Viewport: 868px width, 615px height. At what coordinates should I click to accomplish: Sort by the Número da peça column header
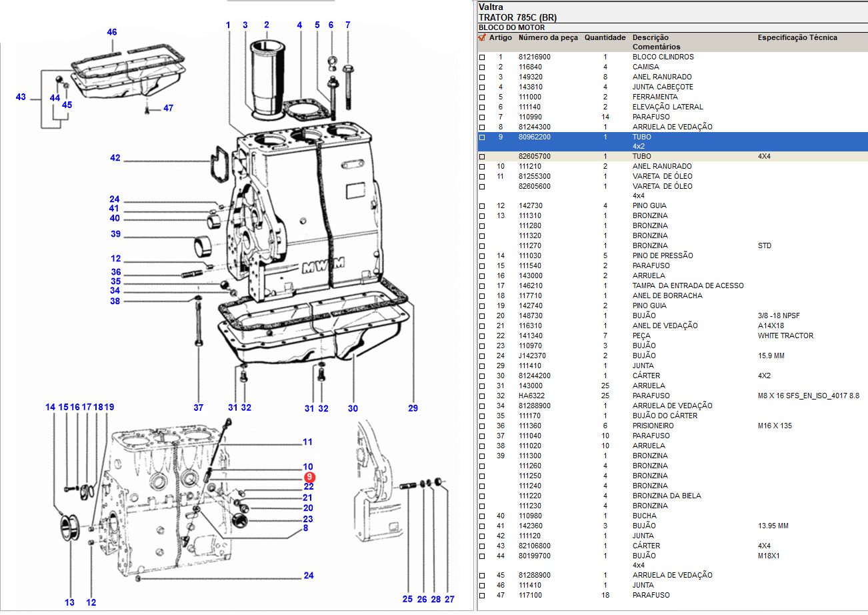(548, 38)
